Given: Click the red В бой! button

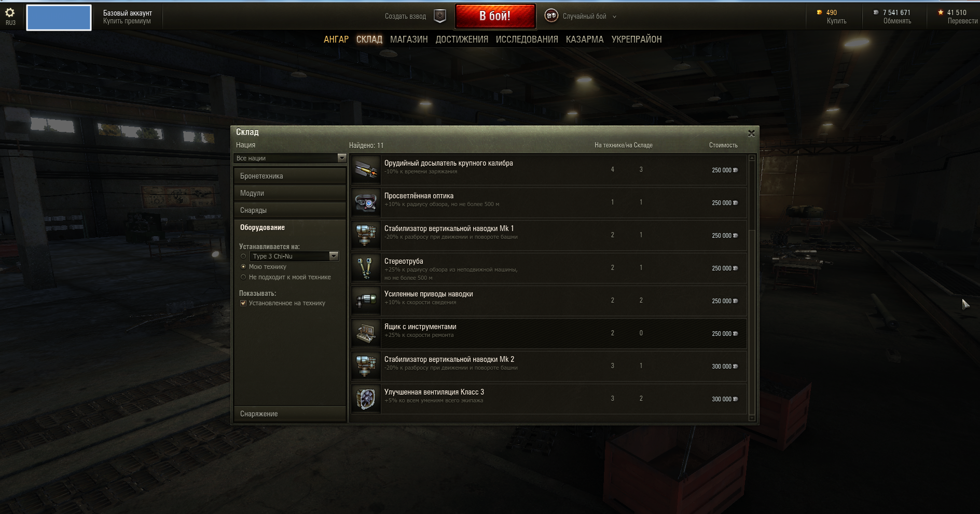Looking at the screenshot, I should click(x=495, y=16).
